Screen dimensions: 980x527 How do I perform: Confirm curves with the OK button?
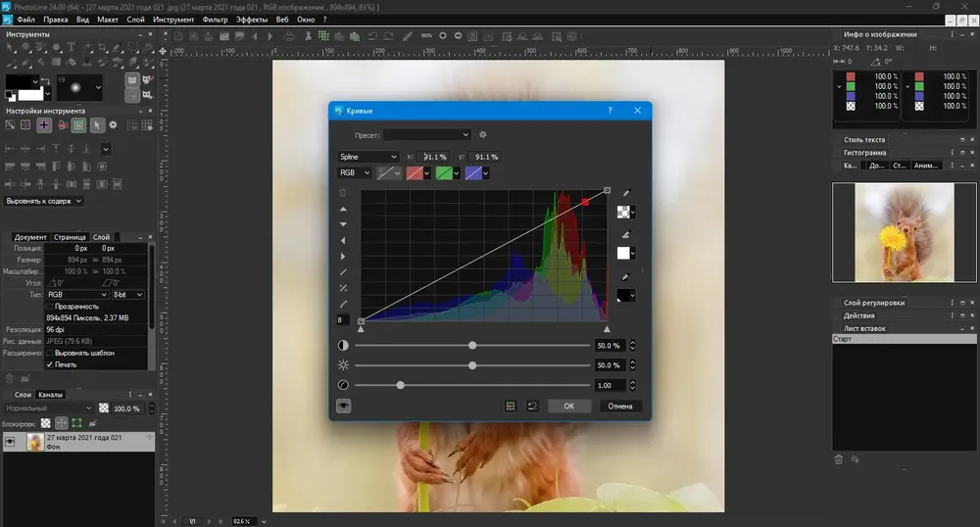click(568, 406)
